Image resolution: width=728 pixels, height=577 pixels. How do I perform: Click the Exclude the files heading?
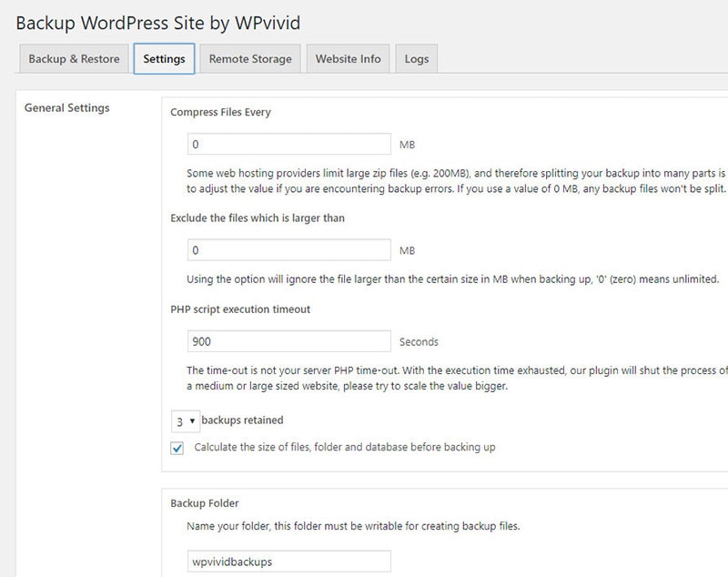(257, 218)
